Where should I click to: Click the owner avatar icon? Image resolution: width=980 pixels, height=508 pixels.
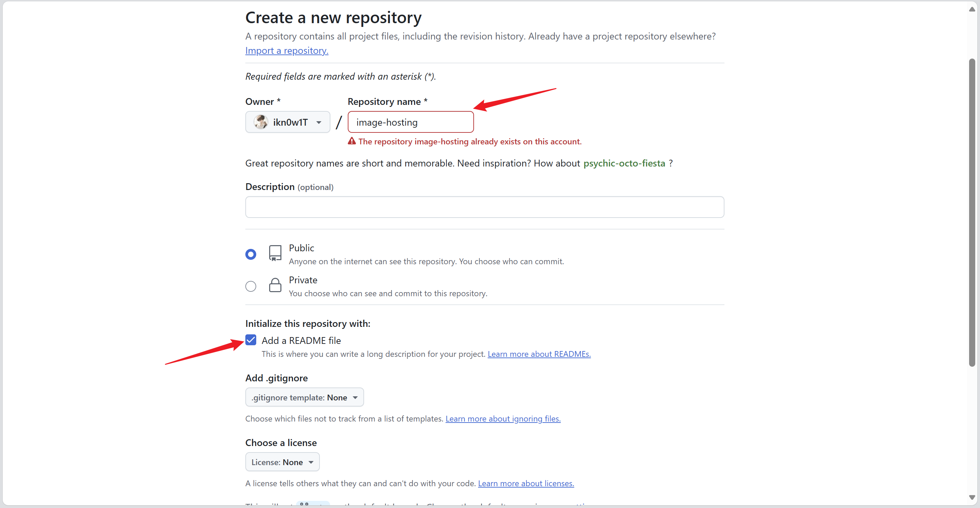coord(261,122)
